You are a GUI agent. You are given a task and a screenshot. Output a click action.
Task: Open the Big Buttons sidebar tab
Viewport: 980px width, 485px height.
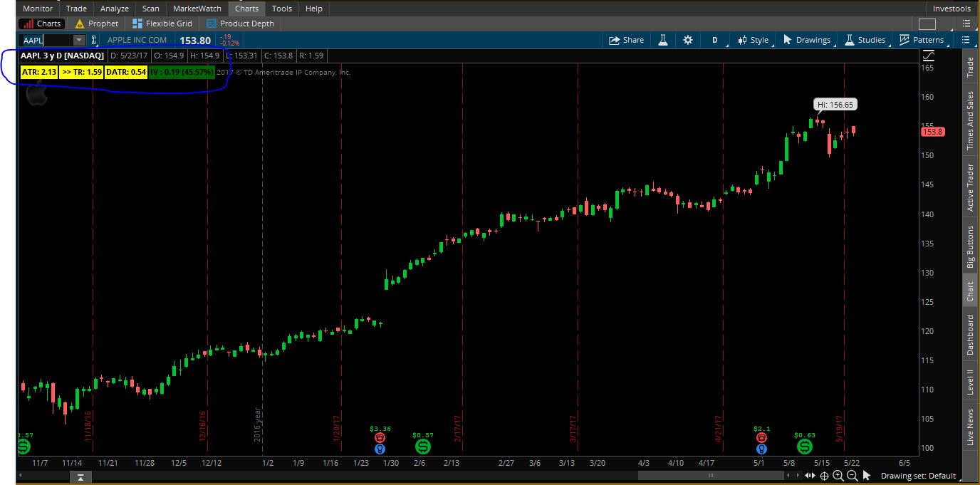click(970, 247)
